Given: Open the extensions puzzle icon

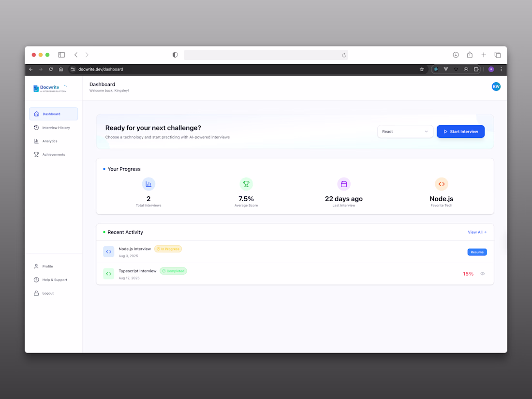Looking at the screenshot, I should click(x=476, y=69).
